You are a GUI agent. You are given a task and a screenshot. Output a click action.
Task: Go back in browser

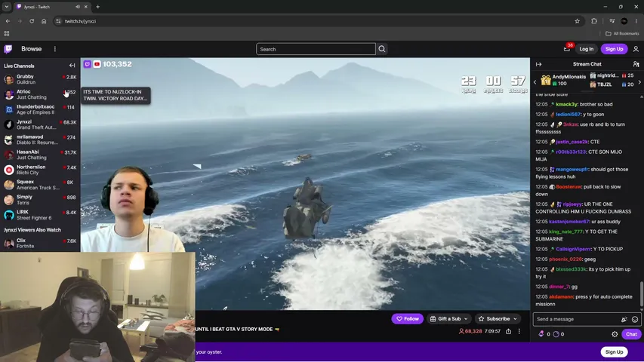[8, 21]
